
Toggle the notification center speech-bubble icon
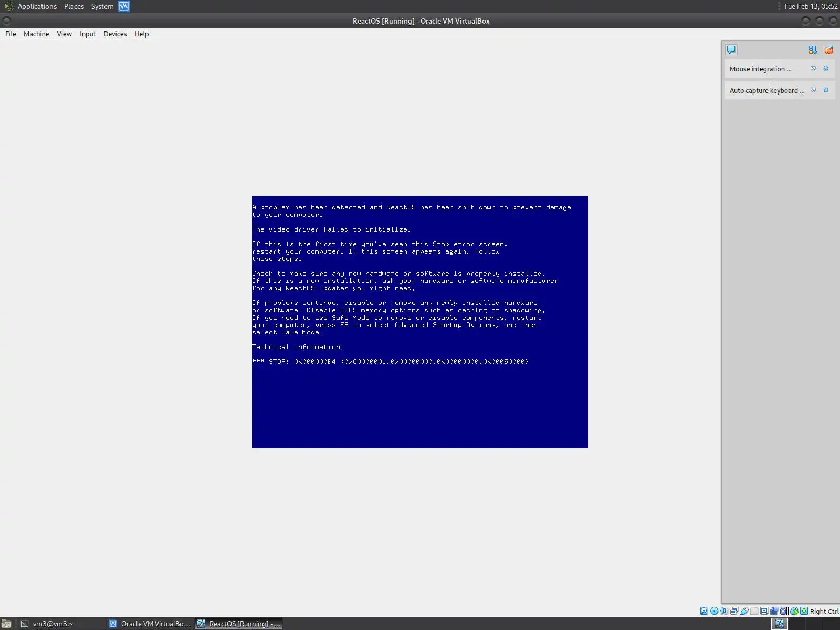(x=731, y=50)
